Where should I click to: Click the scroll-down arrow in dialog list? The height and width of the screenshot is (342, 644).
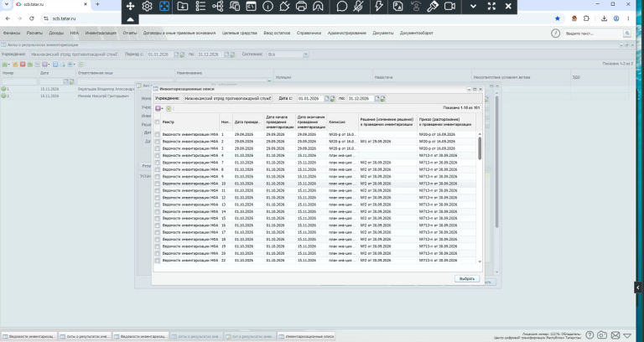(480, 262)
